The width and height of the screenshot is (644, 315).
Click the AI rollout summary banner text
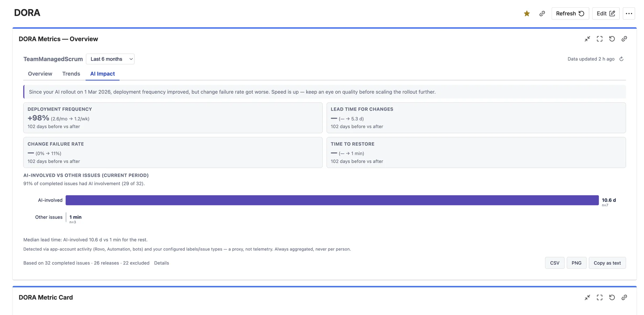point(232,92)
